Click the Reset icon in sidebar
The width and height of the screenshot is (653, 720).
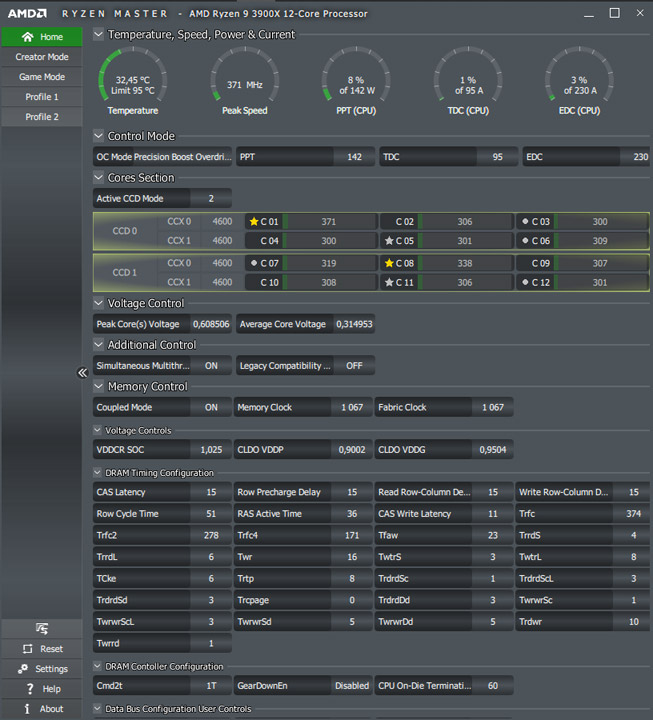(28, 649)
